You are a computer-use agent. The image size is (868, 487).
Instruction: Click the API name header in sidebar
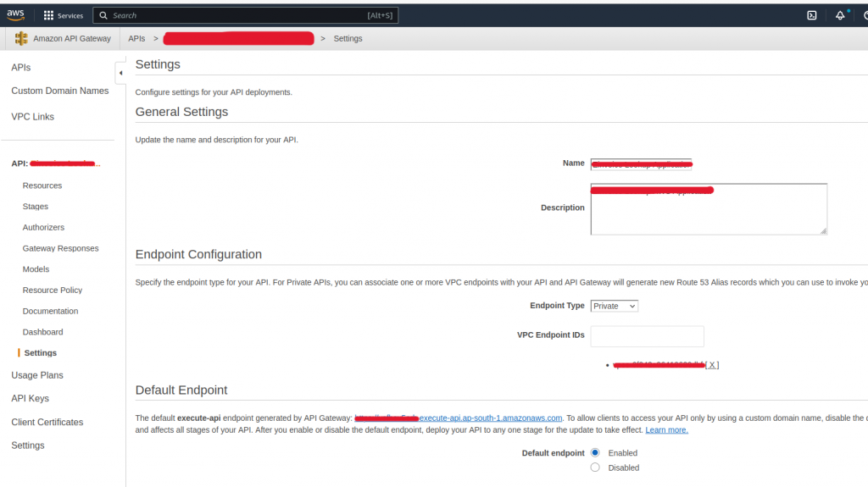coord(56,163)
